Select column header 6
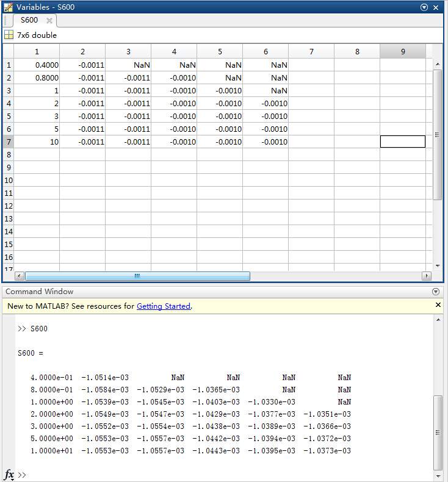 (266, 52)
